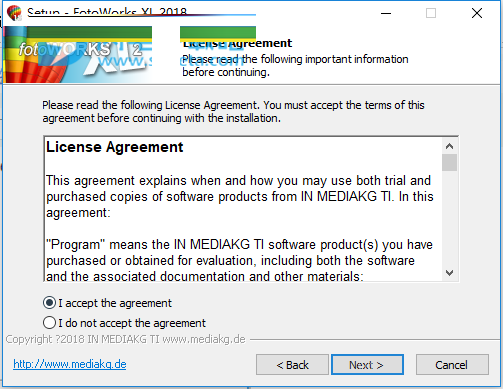Click the License Agreement heading in text box
The width and height of the screenshot is (503, 389).
(115, 147)
